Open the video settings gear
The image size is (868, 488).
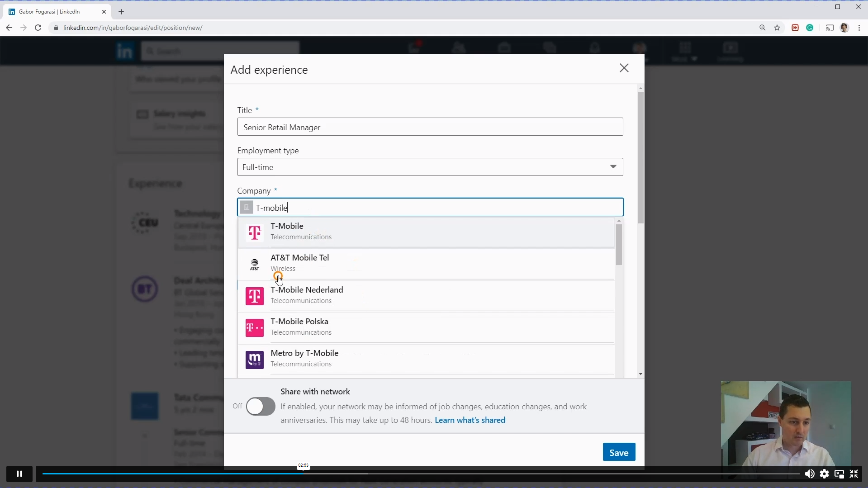(824, 474)
